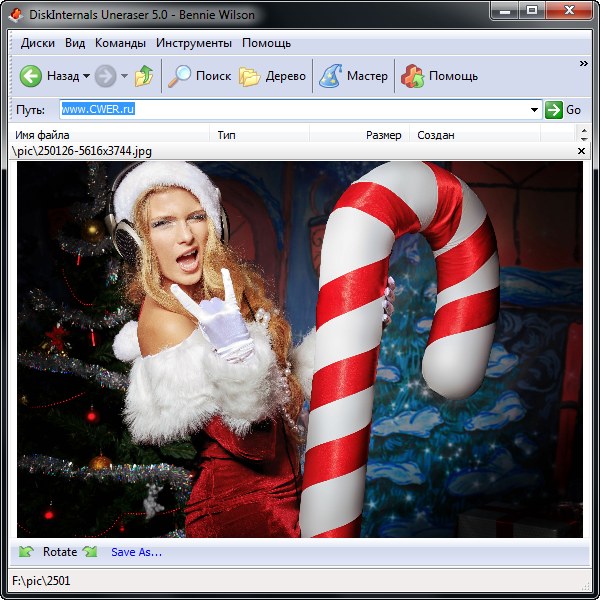Click the Save As... link
Screen dimensions: 600x600
[x=136, y=552]
